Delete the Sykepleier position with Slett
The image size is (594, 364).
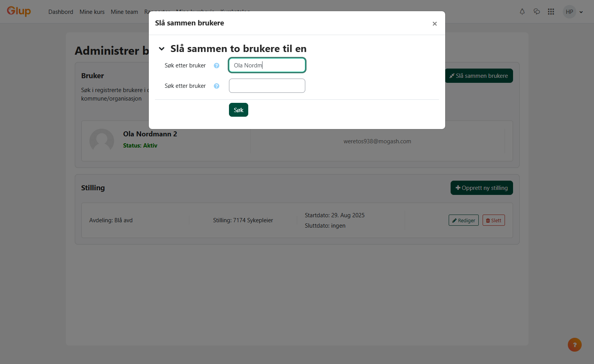click(494, 220)
